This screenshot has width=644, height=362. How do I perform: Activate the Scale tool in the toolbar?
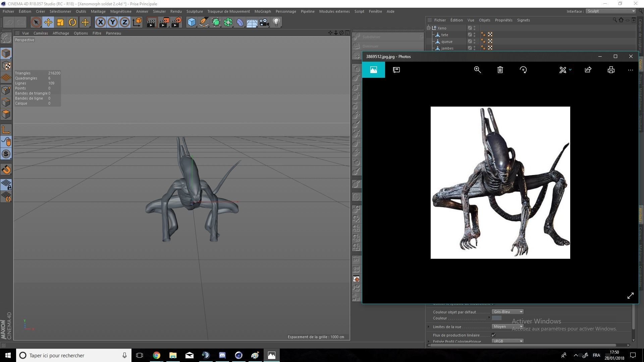[x=60, y=22]
